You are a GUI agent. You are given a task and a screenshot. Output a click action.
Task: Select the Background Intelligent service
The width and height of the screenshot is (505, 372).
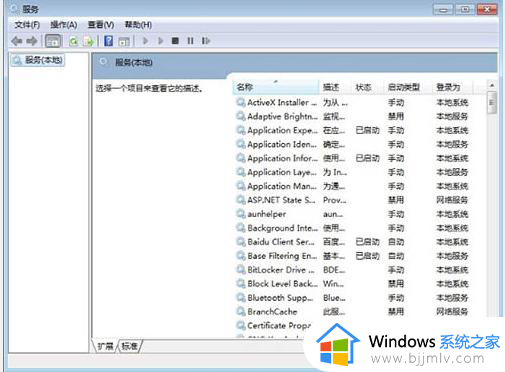click(352, 228)
